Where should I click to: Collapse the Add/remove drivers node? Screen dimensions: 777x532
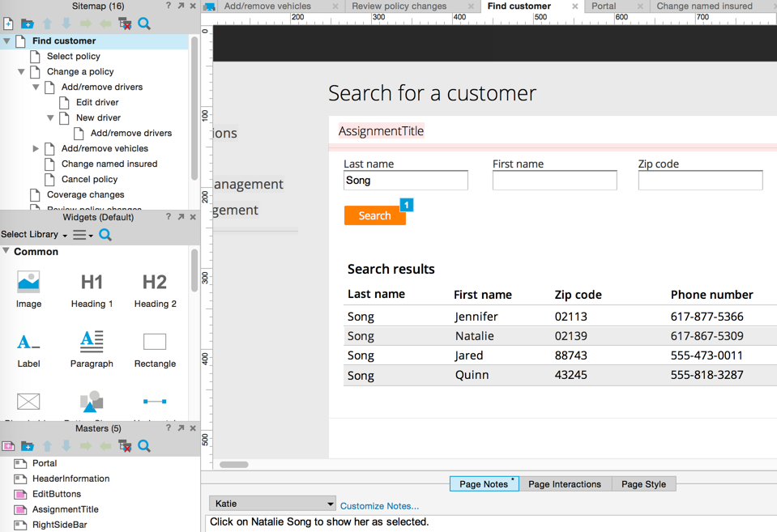click(x=36, y=87)
